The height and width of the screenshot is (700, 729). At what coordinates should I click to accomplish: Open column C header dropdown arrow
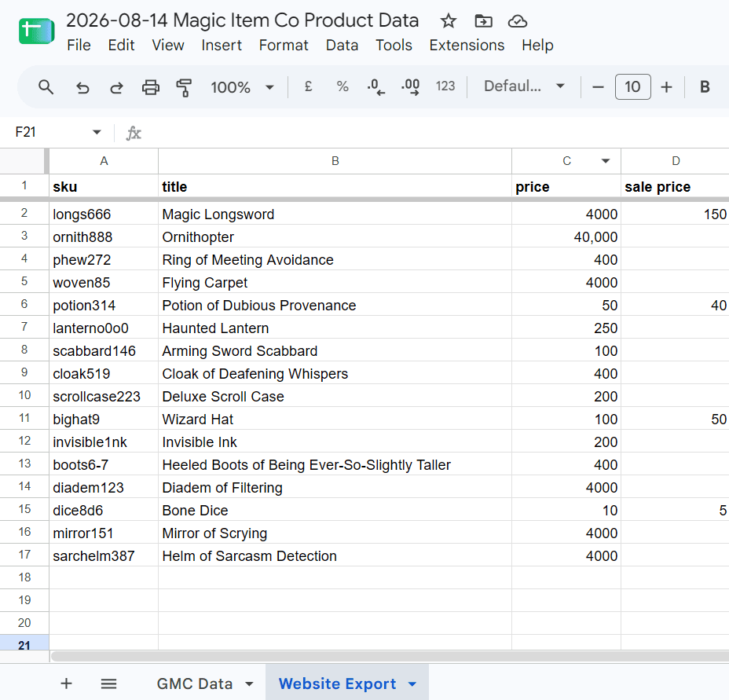pos(606,161)
